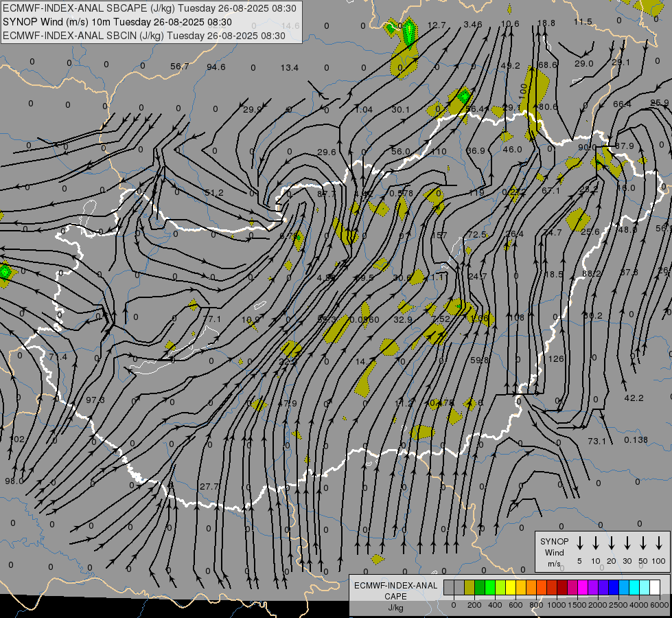This screenshot has width=672, height=618.
Task: Select the yellow CAPE legend swatch
Action: tap(511, 588)
